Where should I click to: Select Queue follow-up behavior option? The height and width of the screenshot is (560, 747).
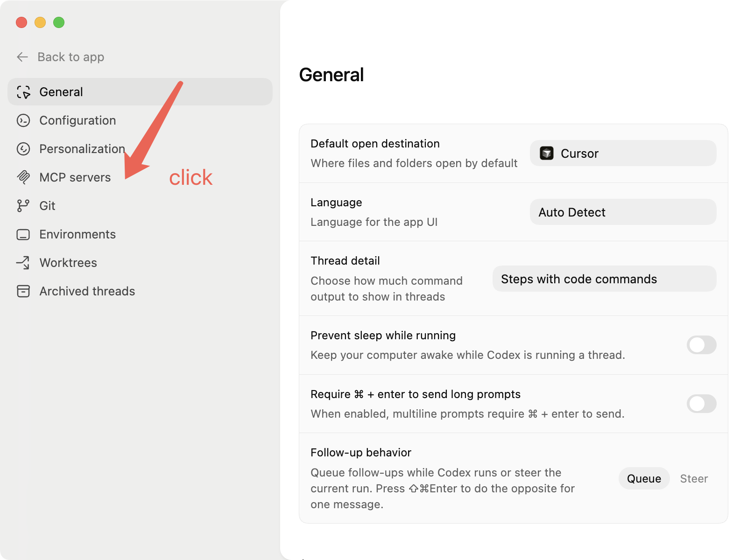(644, 479)
